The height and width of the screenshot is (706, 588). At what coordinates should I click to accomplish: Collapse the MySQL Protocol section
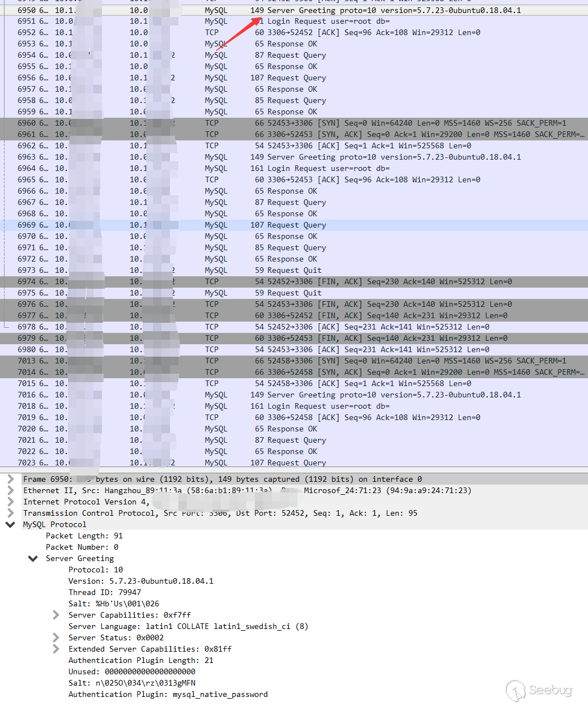(x=10, y=524)
